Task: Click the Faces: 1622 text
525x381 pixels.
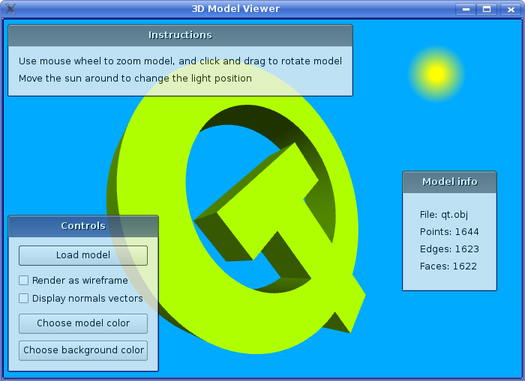Action: pyautogui.click(x=448, y=266)
